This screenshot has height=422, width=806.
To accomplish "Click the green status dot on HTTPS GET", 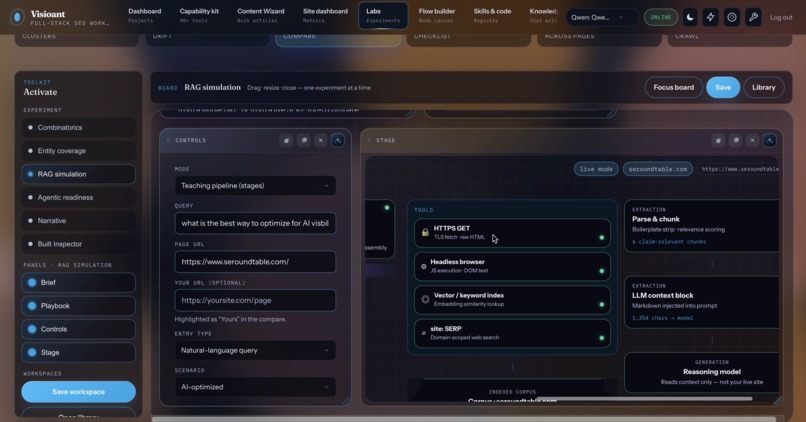I will (x=601, y=237).
